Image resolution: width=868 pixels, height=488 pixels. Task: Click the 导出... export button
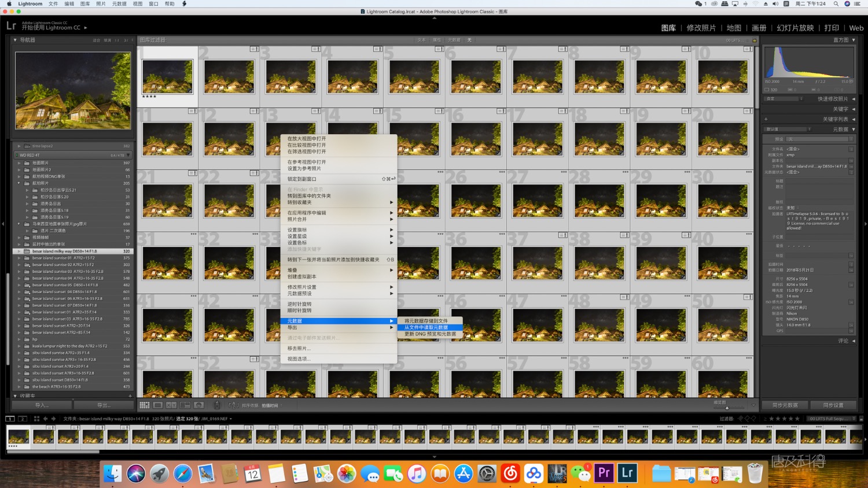point(104,405)
